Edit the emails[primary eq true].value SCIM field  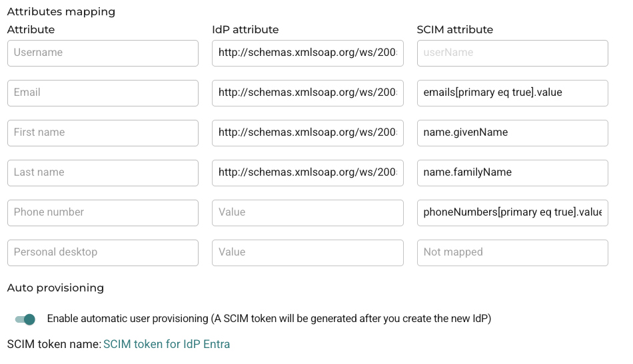pos(512,93)
